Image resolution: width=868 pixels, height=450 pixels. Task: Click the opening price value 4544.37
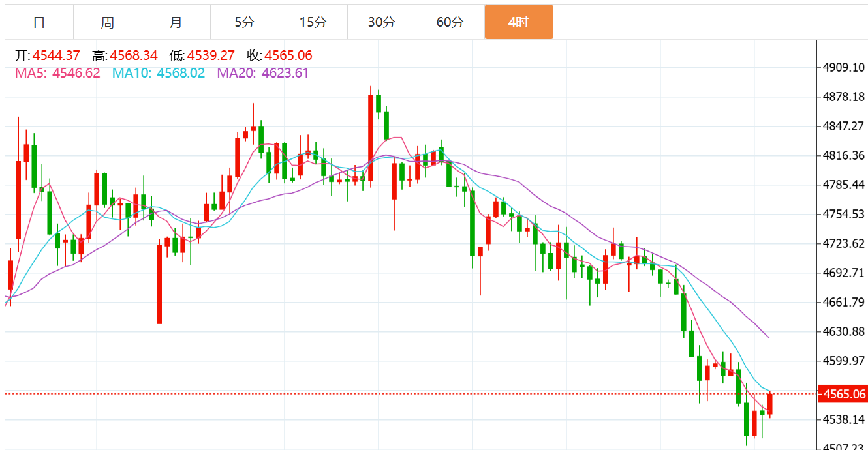56,55
